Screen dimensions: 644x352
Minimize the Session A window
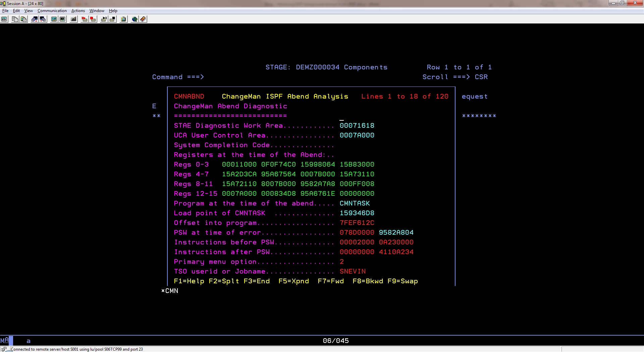click(613, 3)
